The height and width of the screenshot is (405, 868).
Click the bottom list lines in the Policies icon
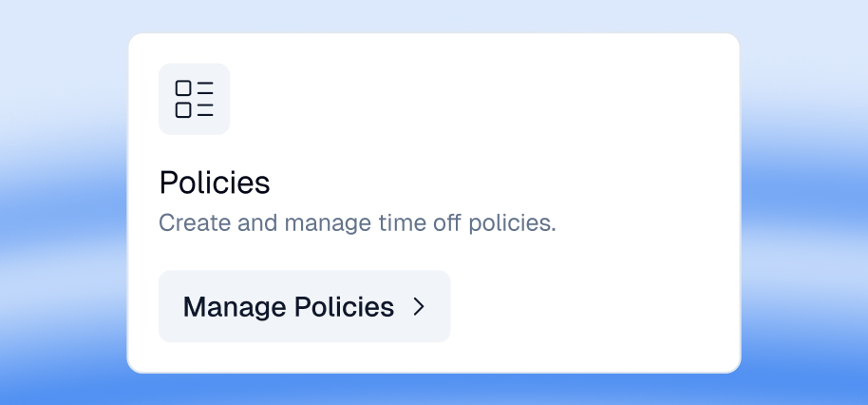pyautogui.click(x=205, y=110)
